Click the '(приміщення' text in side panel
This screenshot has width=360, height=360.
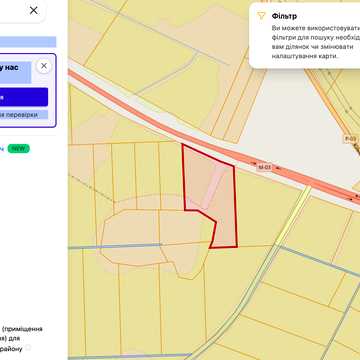[22, 329]
